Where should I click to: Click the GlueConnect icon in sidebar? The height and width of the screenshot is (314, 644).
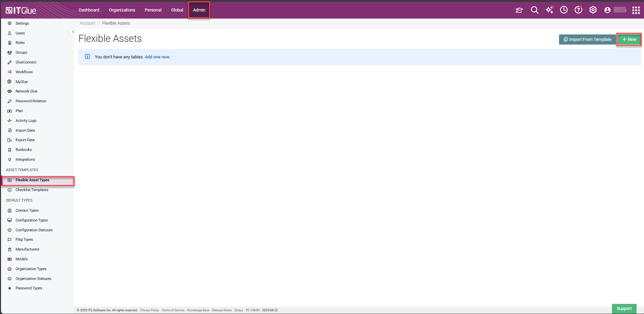tap(9, 62)
